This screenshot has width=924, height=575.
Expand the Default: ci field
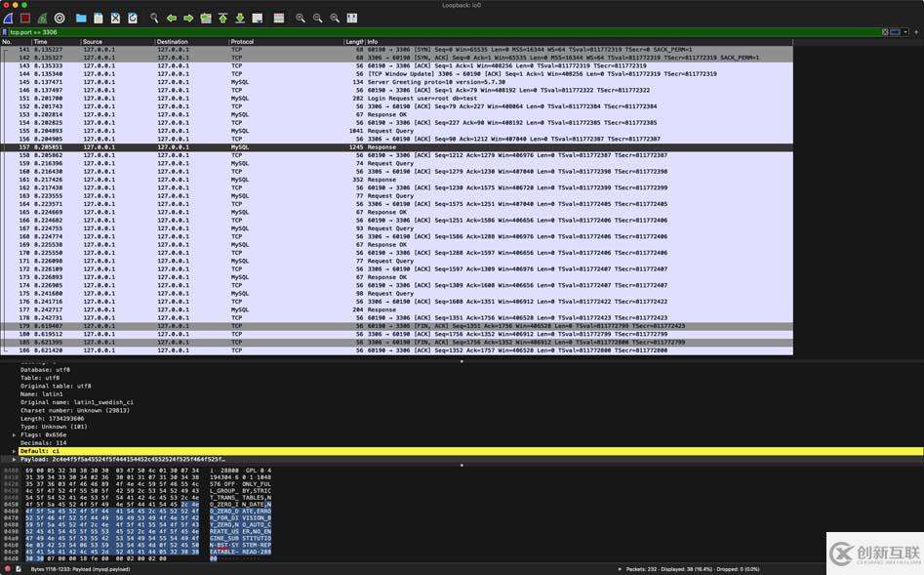pos(14,451)
